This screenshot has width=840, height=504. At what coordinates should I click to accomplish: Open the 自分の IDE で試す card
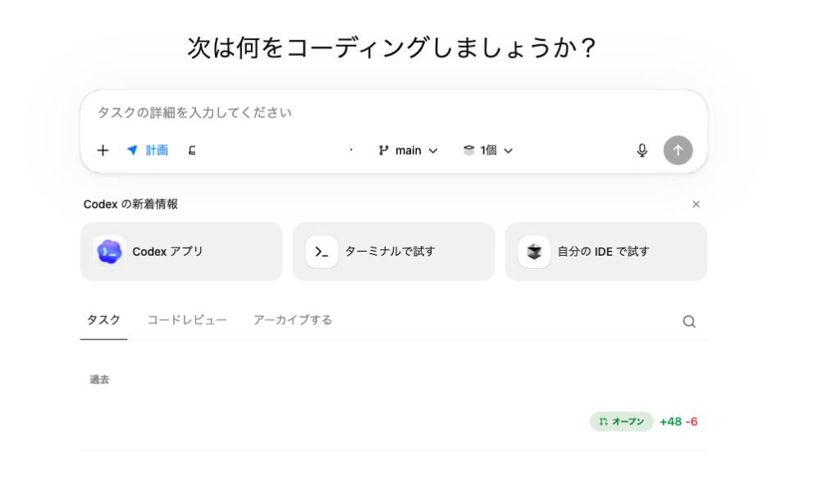606,252
